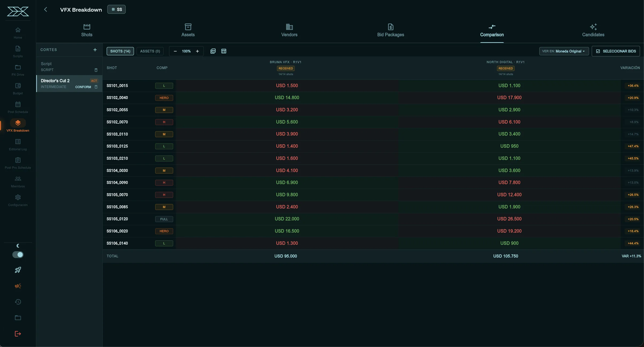
Task: Open Post Pro Schedule in the sidebar
Action: [x=18, y=163]
